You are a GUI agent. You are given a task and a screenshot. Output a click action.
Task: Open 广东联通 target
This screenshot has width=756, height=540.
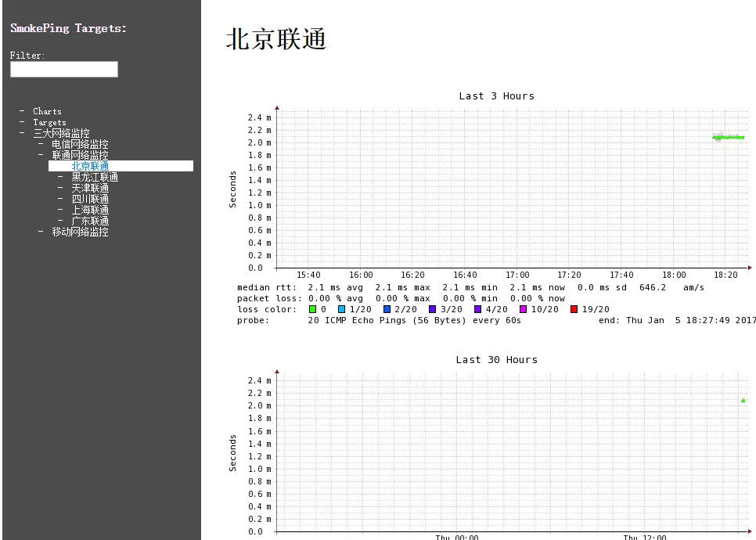(90, 221)
